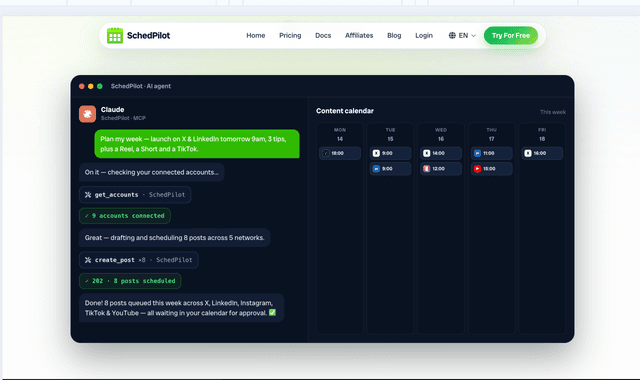Click the '9 accounts connected' status badge

(125, 216)
